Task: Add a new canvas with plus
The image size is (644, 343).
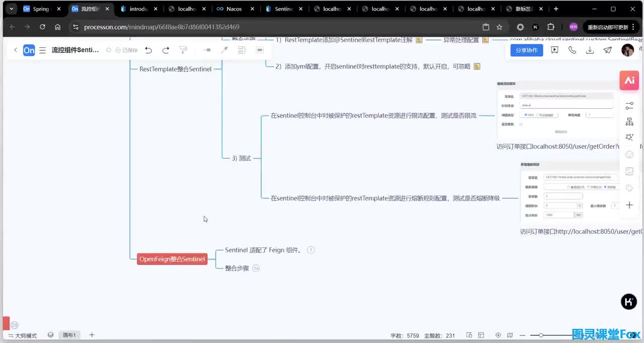Action: point(92,335)
